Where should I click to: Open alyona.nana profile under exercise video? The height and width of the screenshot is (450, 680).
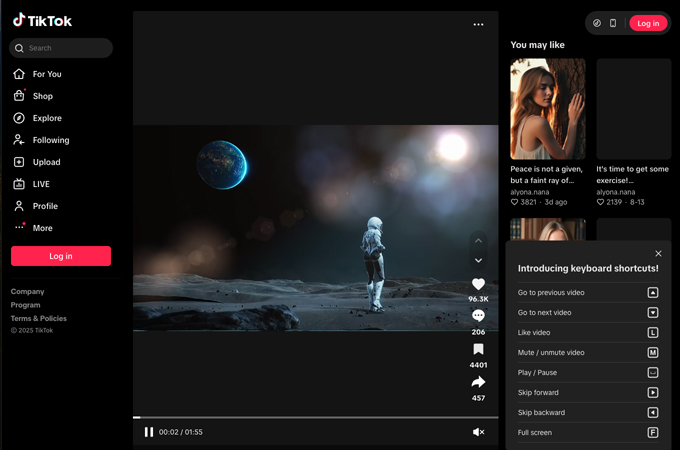tap(615, 192)
